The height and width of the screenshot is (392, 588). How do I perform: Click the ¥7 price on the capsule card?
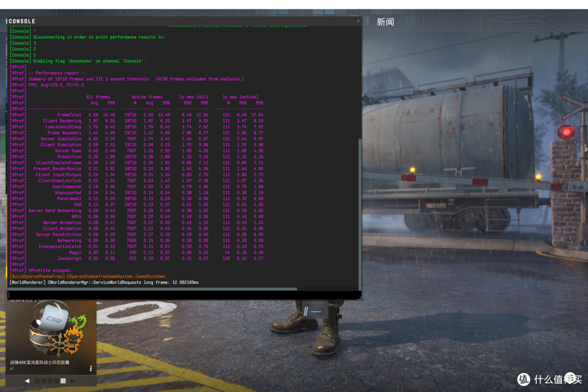(x=12, y=369)
